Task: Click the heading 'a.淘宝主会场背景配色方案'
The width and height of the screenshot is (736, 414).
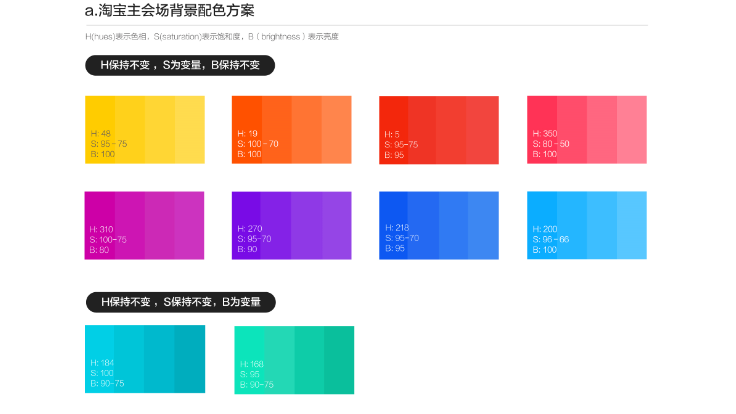Action: click(170, 10)
